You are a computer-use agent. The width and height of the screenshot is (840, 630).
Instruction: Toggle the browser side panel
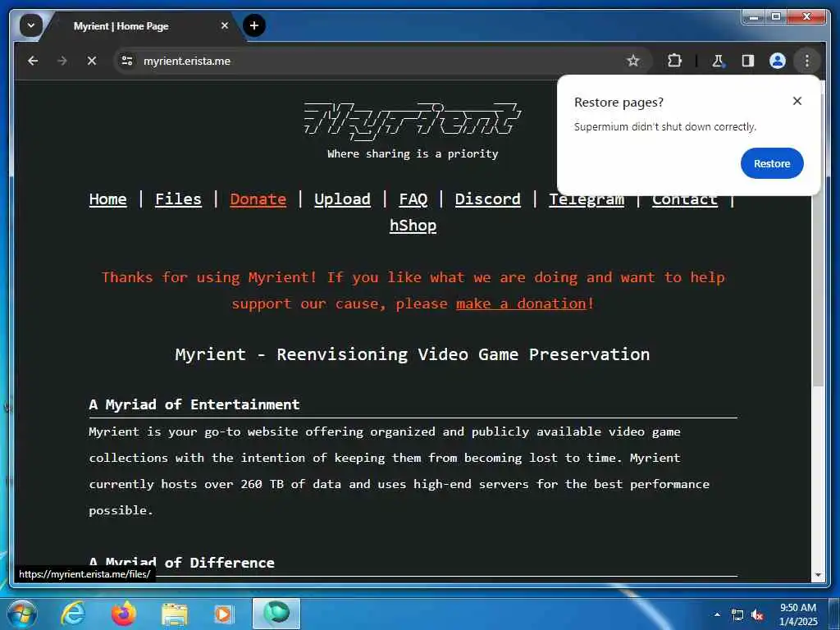(x=748, y=61)
